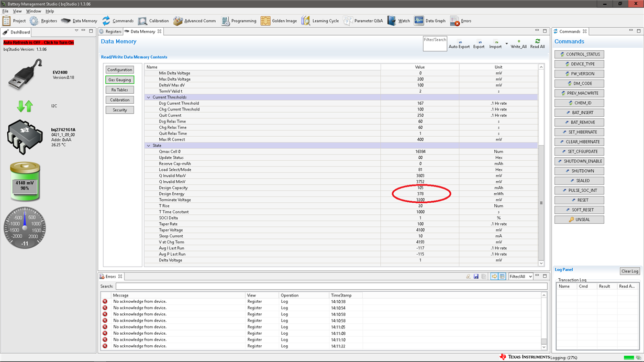This screenshot has height=362, width=644.
Task: Open the Filter/All dropdown in Errors panel
Action: point(521,277)
